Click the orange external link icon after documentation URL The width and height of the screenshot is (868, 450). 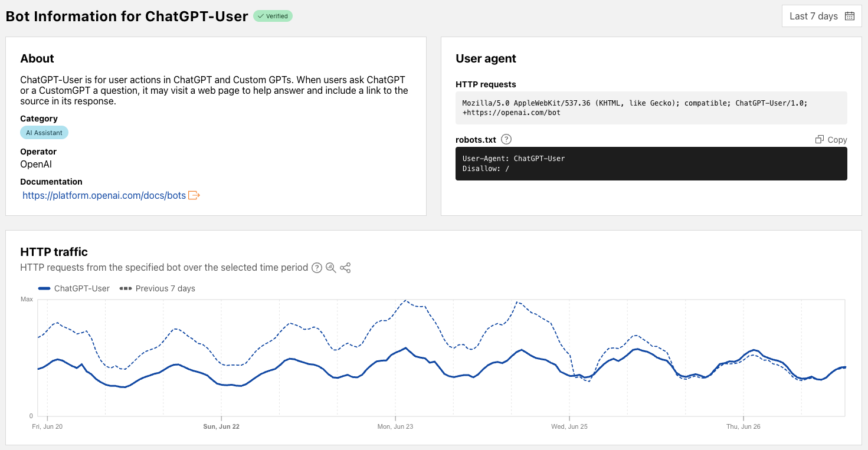[x=194, y=195]
